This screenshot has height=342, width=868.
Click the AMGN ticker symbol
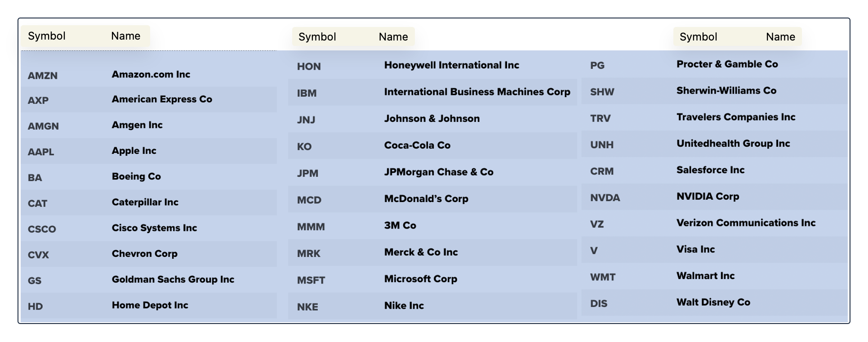pyautogui.click(x=43, y=126)
